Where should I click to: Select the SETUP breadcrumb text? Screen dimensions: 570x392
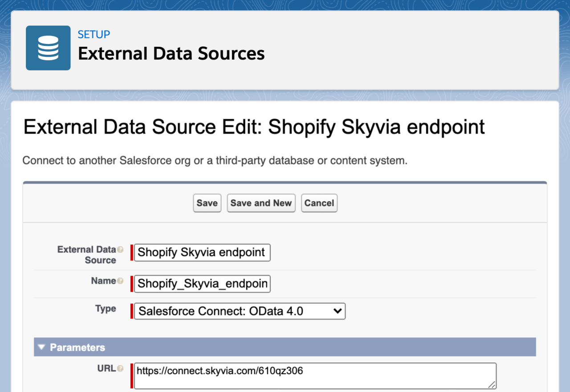[94, 34]
